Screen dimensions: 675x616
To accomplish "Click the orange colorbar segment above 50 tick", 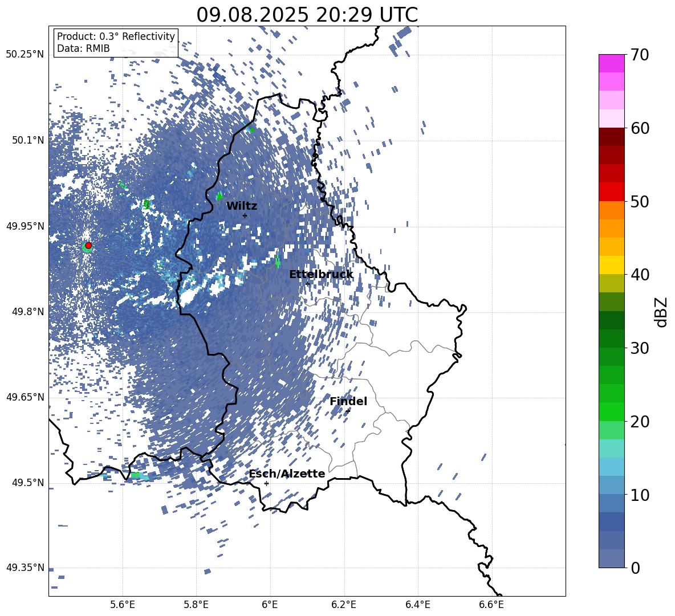I will coord(611,210).
